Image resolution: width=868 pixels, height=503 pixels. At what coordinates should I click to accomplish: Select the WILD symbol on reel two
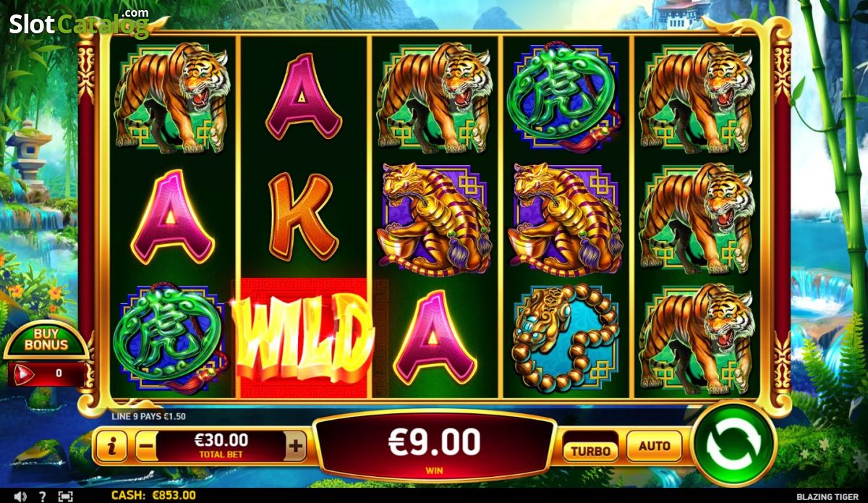tap(303, 338)
